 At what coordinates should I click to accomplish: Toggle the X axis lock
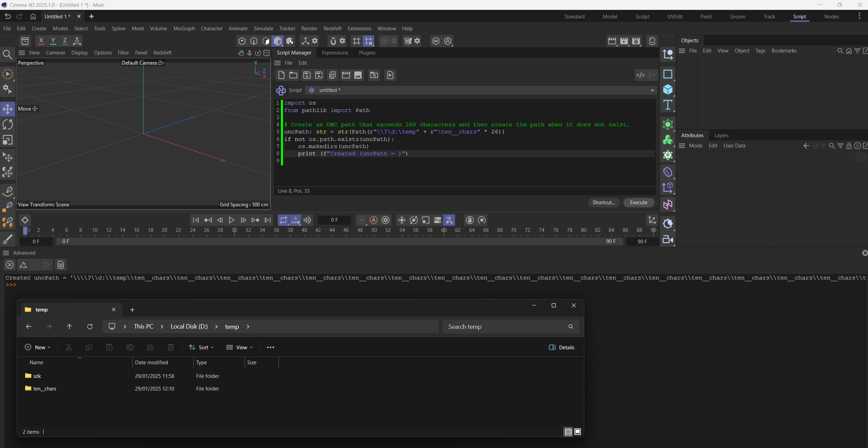(x=41, y=41)
